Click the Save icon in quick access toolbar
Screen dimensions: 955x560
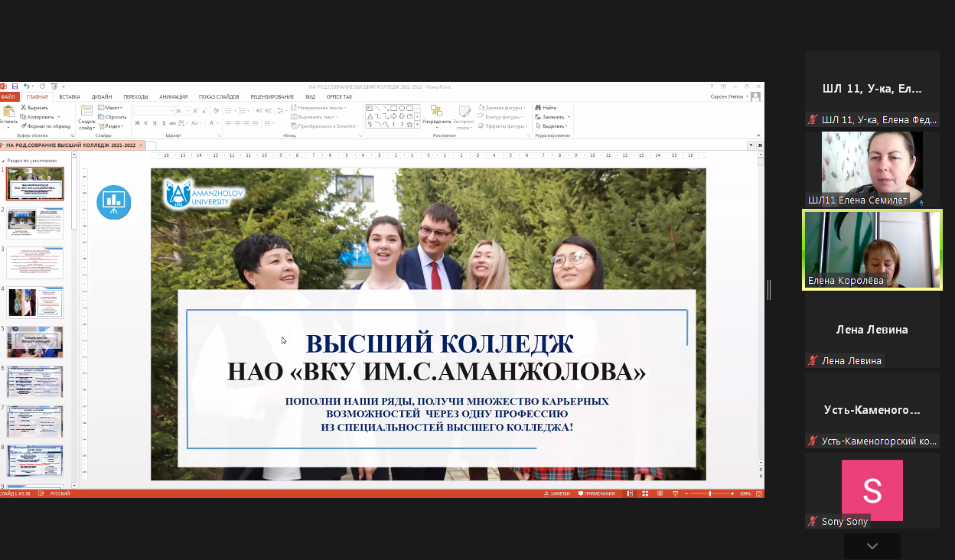click(x=15, y=86)
